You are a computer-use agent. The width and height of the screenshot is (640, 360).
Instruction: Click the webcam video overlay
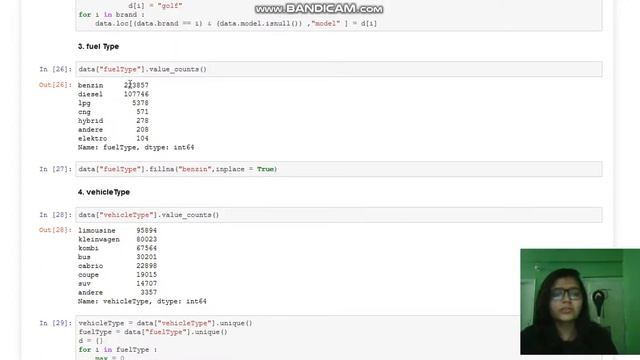click(580, 302)
